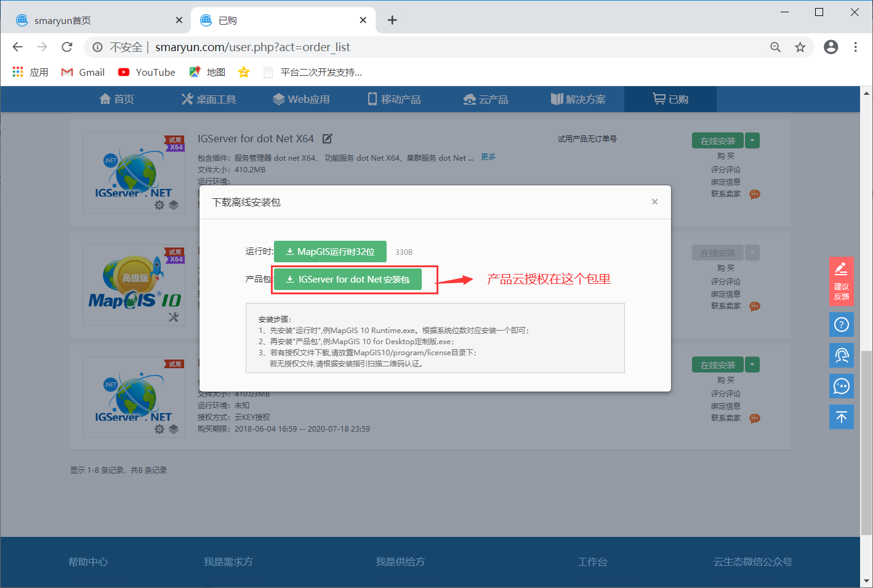Open the 建议反馈 feedback panel

[842, 283]
